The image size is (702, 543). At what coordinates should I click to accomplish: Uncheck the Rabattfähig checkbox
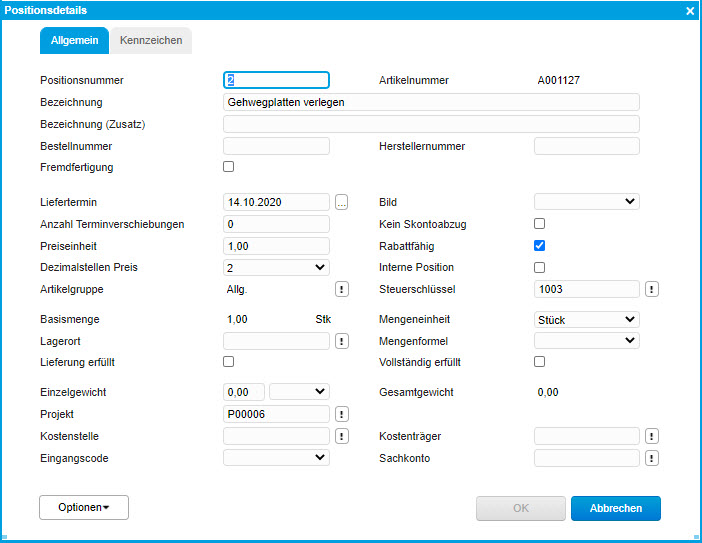click(540, 245)
